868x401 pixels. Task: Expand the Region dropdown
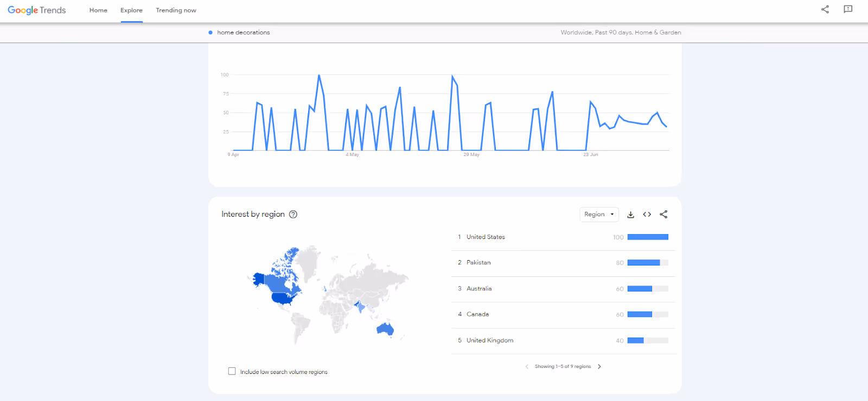[x=599, y=215]
